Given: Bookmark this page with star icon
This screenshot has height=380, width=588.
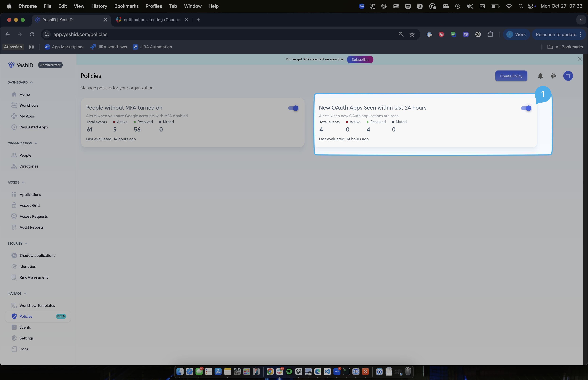Looking at the screenshot, I should [x=412, y=34].
